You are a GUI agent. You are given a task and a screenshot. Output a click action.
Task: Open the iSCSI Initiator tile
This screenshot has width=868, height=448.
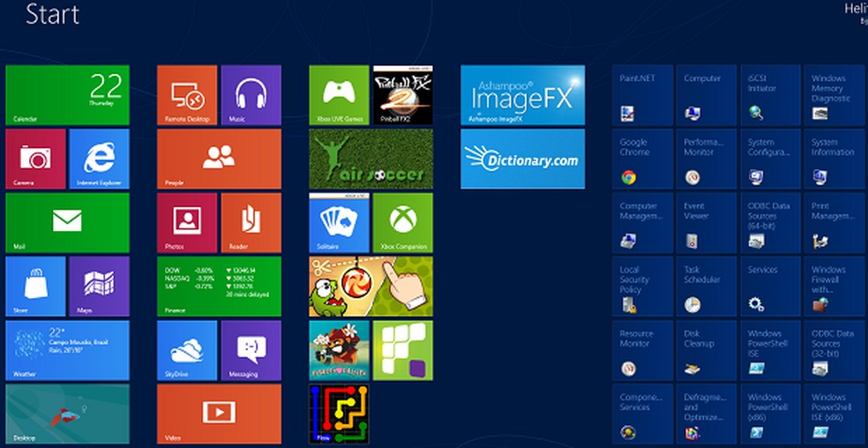coord(771,95)
